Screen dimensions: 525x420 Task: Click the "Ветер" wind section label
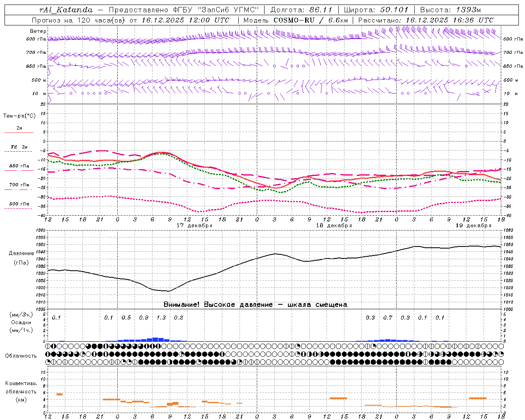[x=38, y=31]
